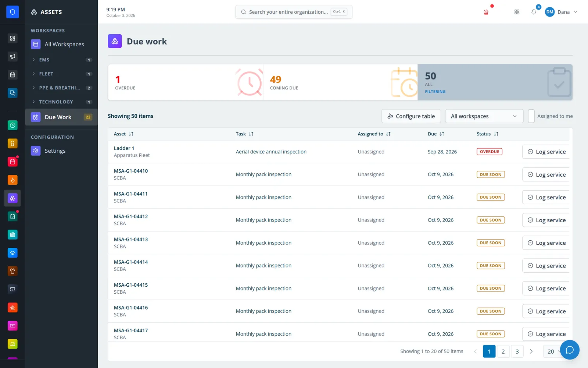The height and width of the screenshot is (368, 588).
Task: Click the blue shield logo icon
Action: [x=12, y=12]
